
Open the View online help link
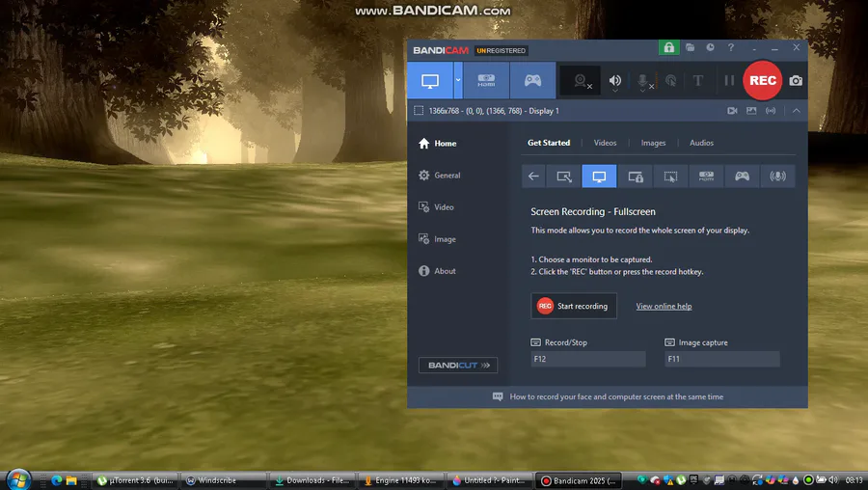664,306
